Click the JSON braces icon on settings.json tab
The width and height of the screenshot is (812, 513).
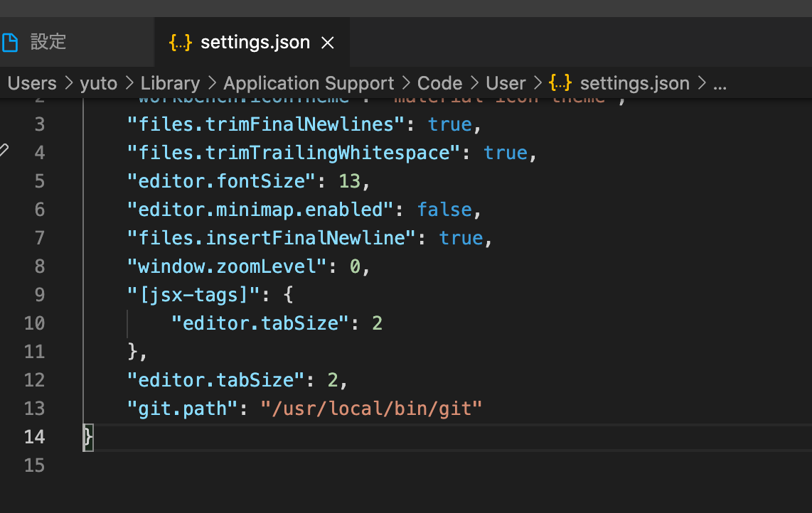[180, 43]
